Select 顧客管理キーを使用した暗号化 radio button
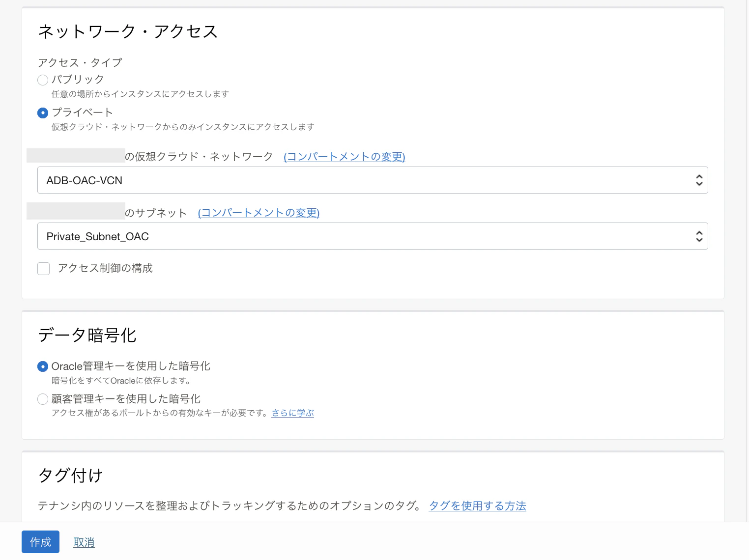749x560 pixels. [x=43, y=399]
